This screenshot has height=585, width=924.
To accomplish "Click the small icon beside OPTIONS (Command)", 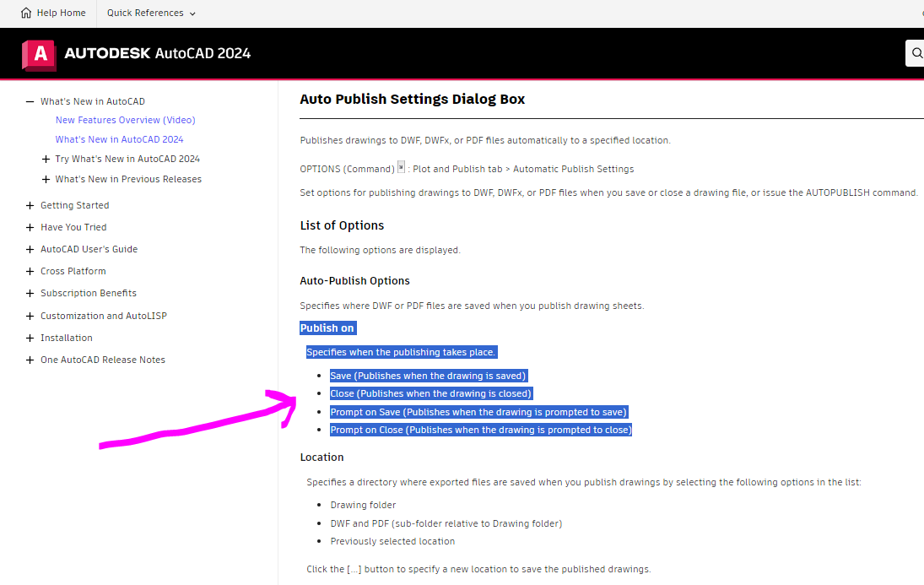I will [x=400, y=167].
